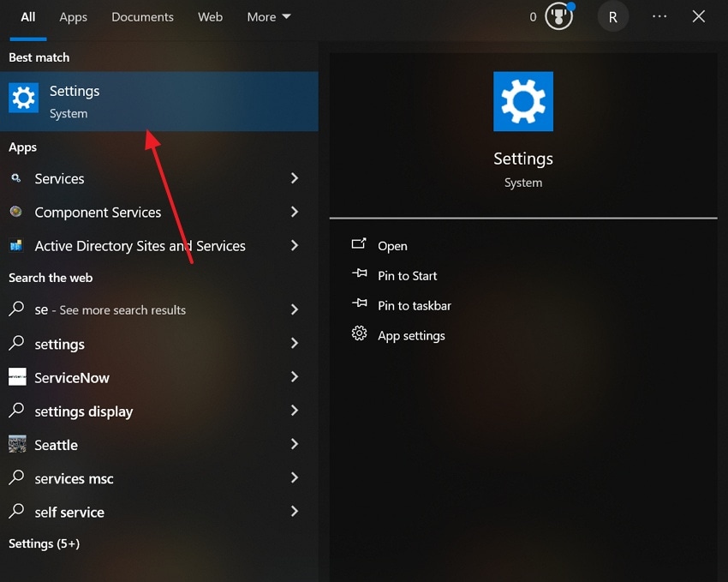Image resolution: width=728 pixels, height=582 pixels.
Task: Pin Settings to the taskbar
Action: [x=413, y=305]
